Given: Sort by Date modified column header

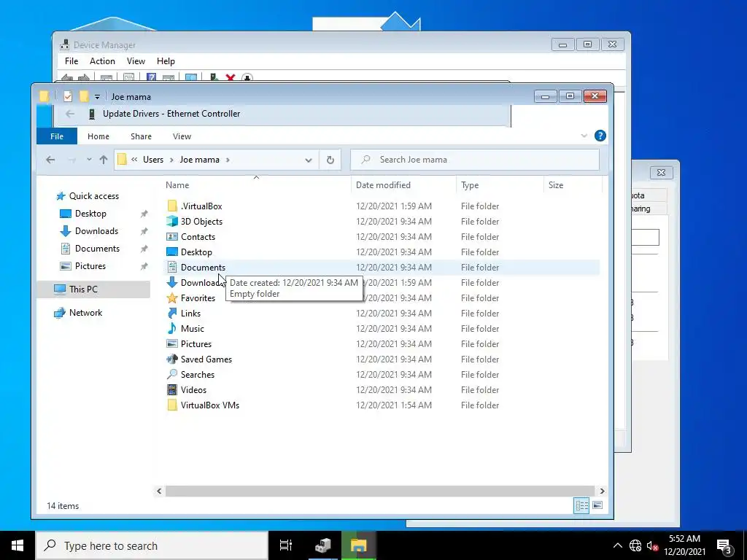Looking at the screenshot, I should [403, 185].
